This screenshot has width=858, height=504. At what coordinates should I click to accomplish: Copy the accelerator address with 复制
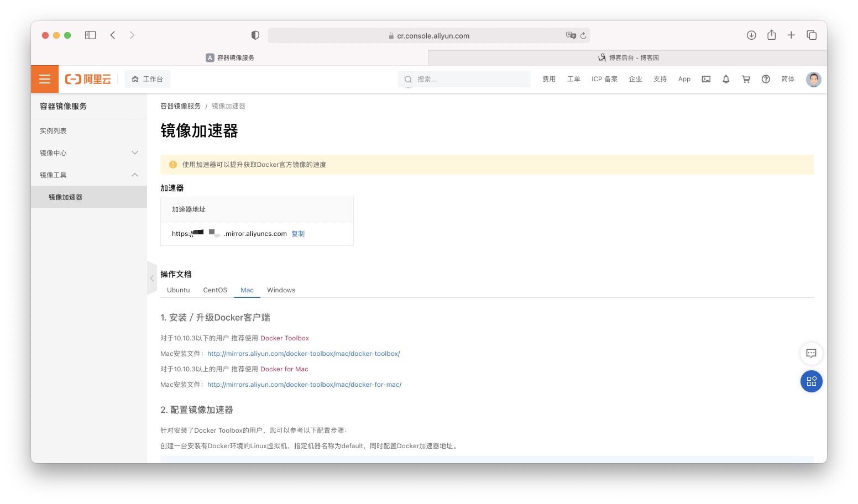[x=298, y=234]
